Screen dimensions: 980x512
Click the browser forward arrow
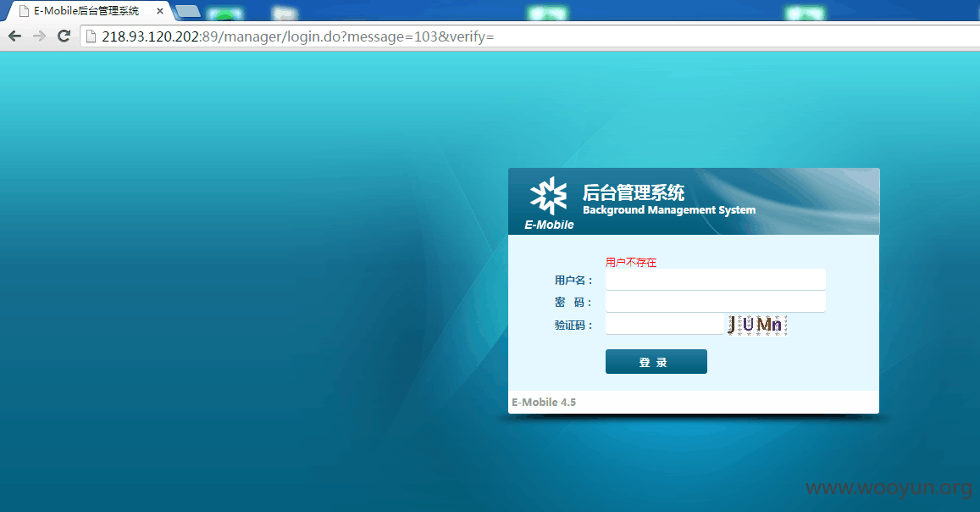tap(39, 36)
